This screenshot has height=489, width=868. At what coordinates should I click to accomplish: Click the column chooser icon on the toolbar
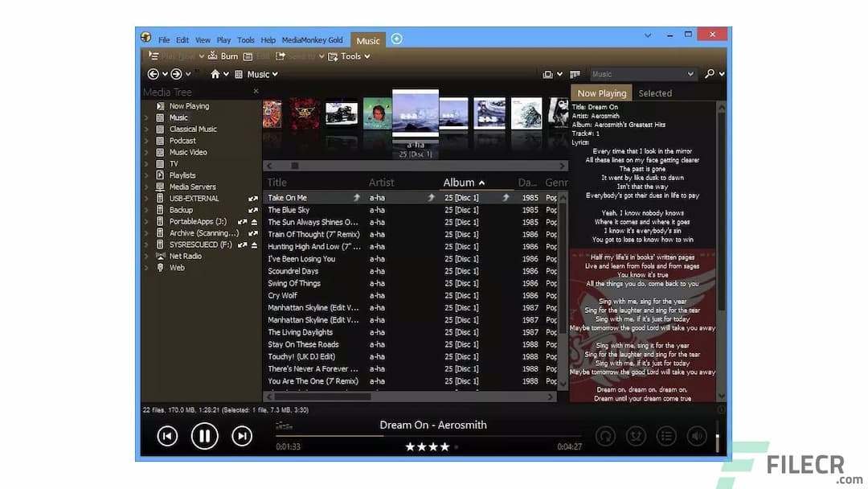[575, 73]
